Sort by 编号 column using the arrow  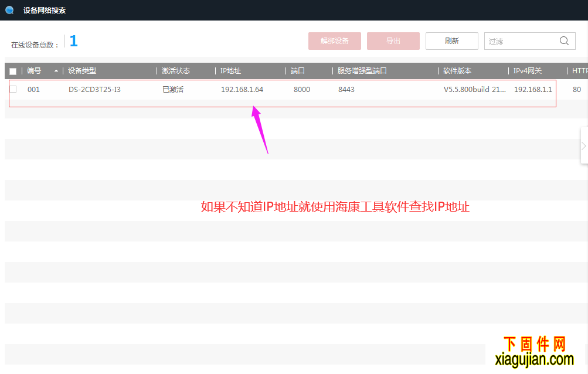click(x=56, y=70)
